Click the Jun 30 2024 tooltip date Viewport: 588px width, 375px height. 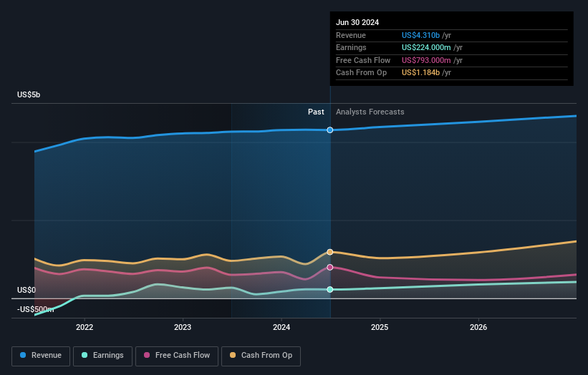point(357,22)
